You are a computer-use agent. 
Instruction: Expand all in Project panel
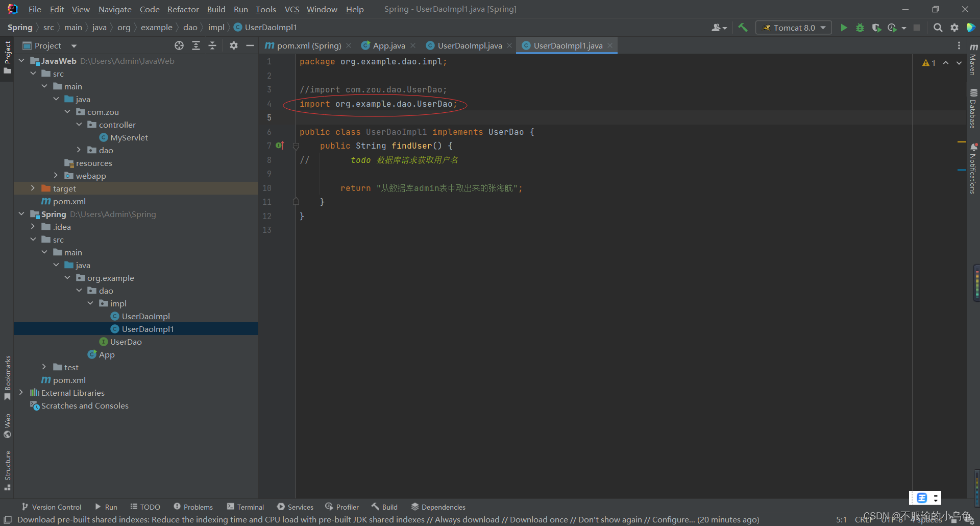pos(196,45)
